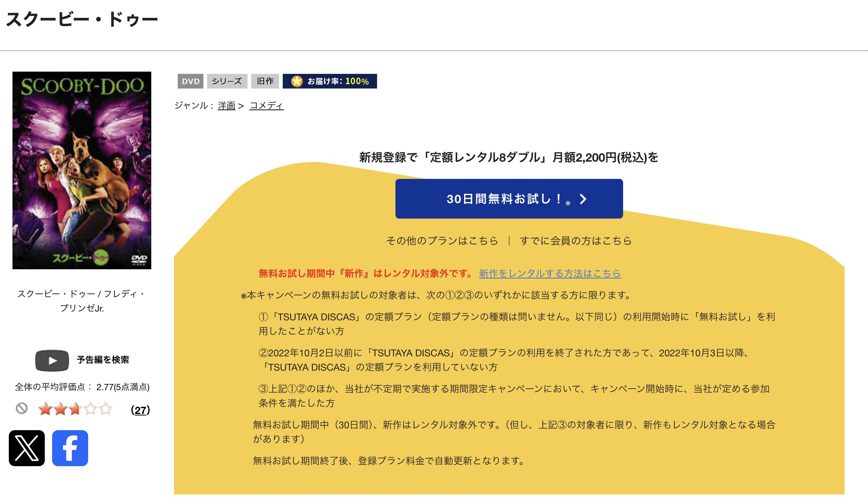Click the gold star delivery rate icon
The width and height of the screenshot is (868, 504).
[297, 81]
